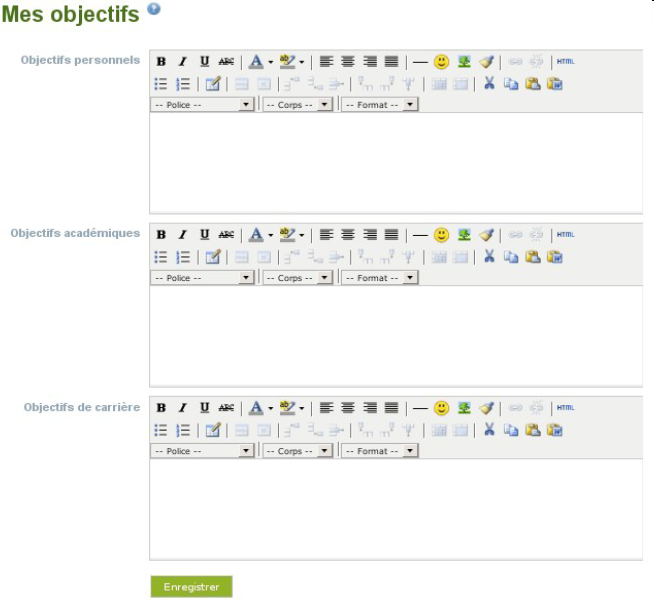The height and width of the screenshot is (601, 654).
Task: Insert horizontal rule in Objectifs personnels editor
Action: point(420,62)
